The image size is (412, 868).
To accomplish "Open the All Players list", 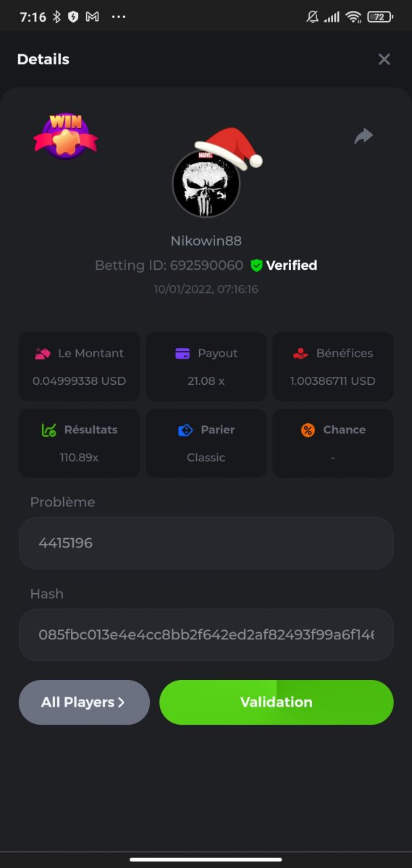I will (84, 702).
